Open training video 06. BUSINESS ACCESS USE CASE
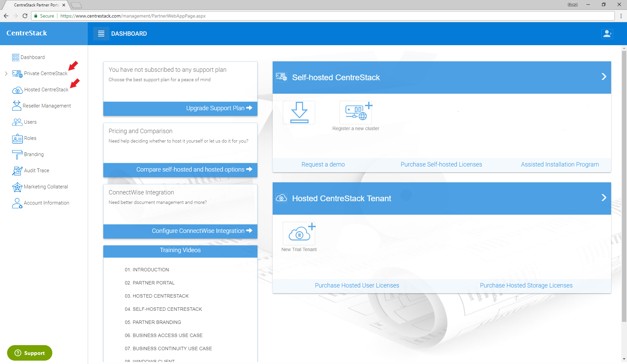 click(x=164, y=335)
